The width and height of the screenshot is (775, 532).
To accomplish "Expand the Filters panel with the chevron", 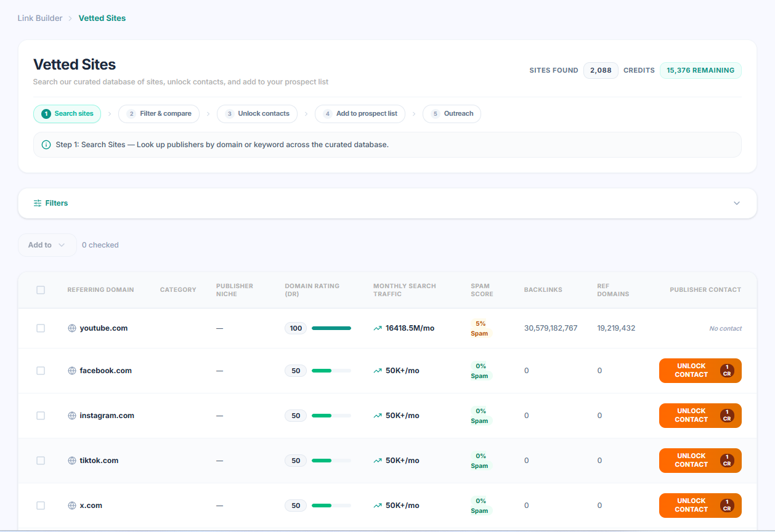I will click(x=737, y=203).
